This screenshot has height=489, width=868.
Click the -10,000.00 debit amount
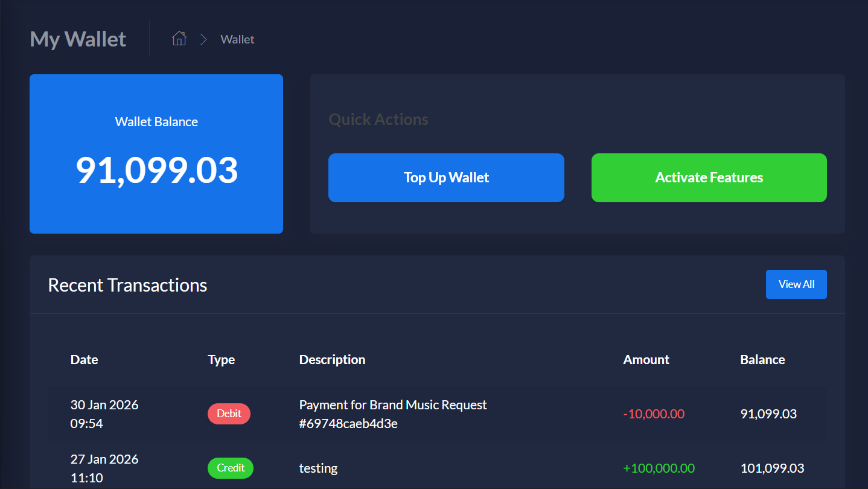(x=654, y=414)
